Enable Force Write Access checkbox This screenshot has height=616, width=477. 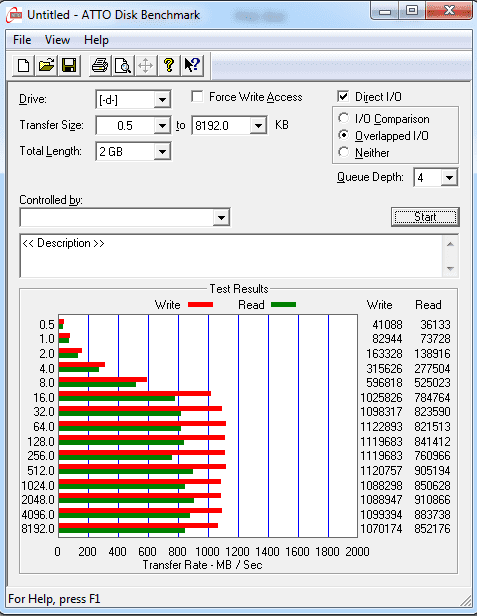point(197,97)
